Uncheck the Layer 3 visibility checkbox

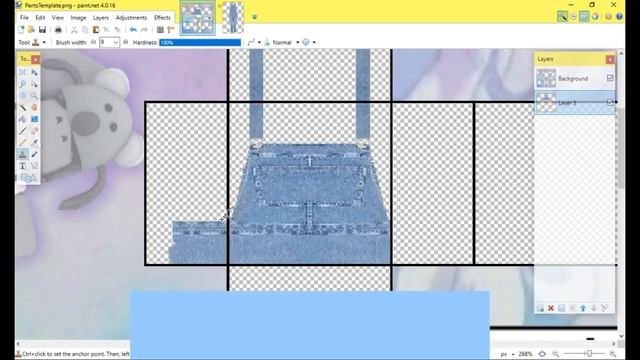click(x=610, y=102)
